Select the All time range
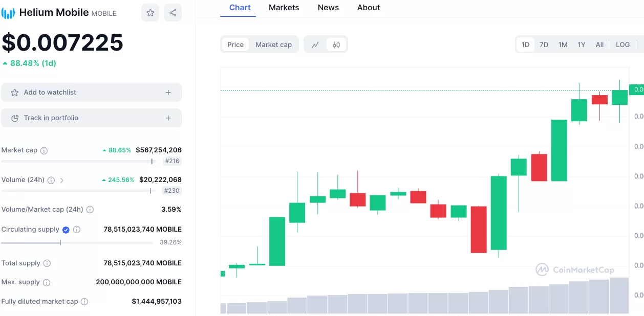 pyautogui.click(x=599, y=44)
